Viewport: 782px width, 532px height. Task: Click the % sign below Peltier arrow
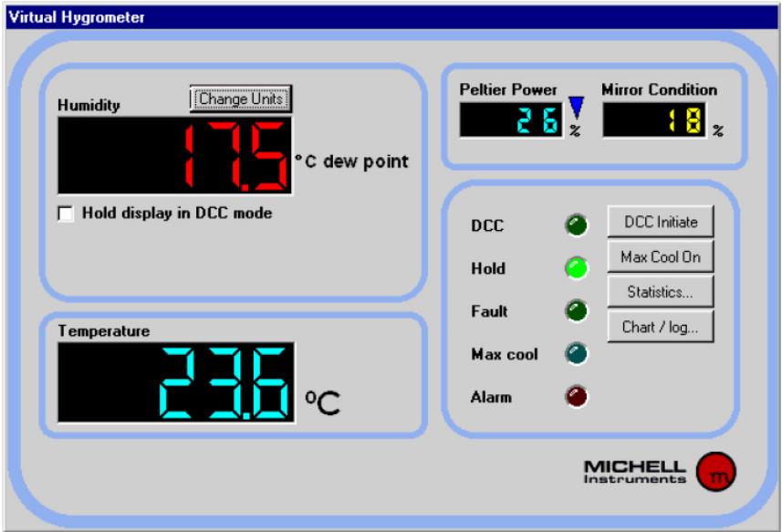tap(575, 130)
